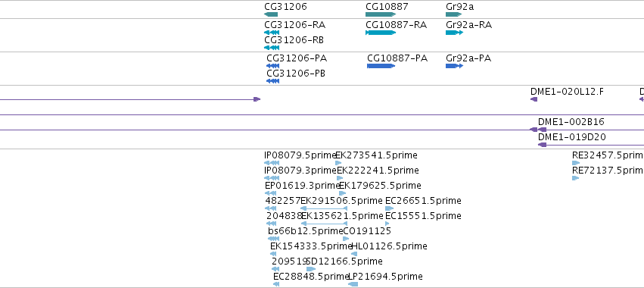Click the EK179625.5prime EST label
Screen dimensions: 644x288
(380, 186)
